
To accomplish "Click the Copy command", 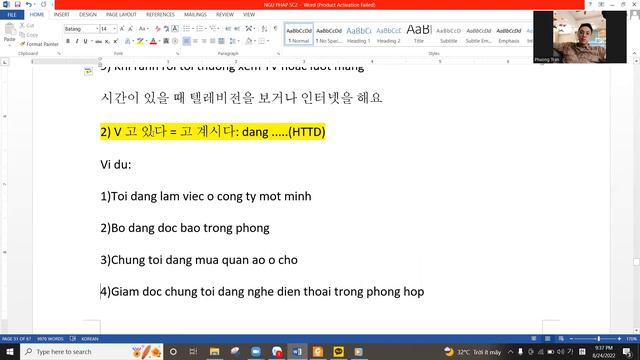I will coord(29,35).
